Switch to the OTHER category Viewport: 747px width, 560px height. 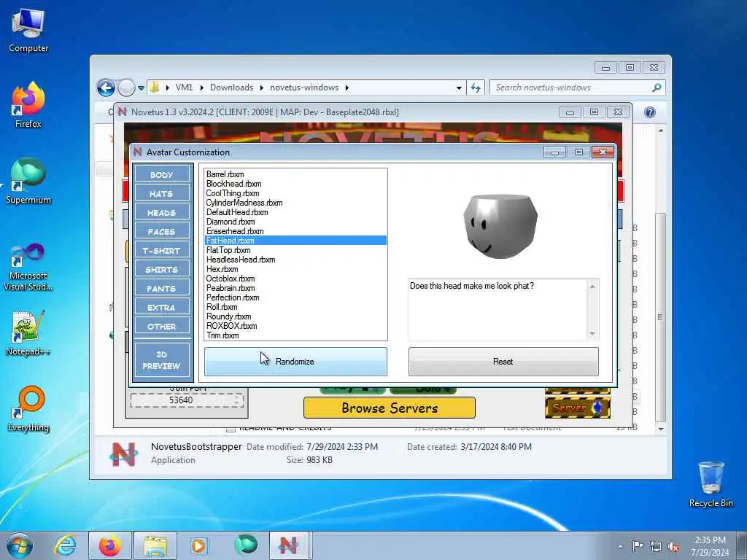click(x=162, y=327)
